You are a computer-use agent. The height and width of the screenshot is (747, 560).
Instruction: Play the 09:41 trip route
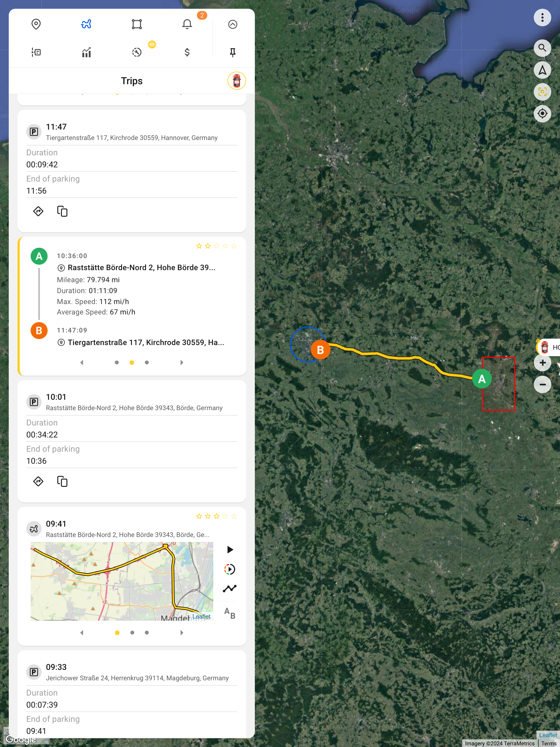coord(230,549)
